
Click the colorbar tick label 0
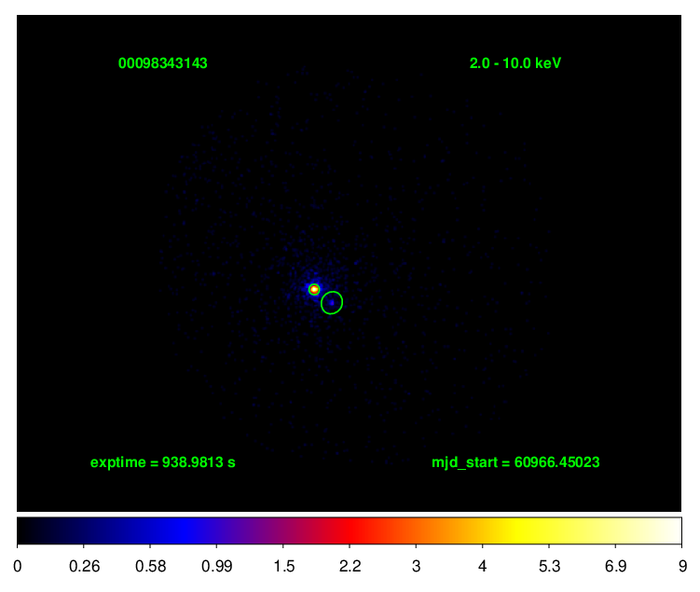pyautogui.click(x=19, y=567)
